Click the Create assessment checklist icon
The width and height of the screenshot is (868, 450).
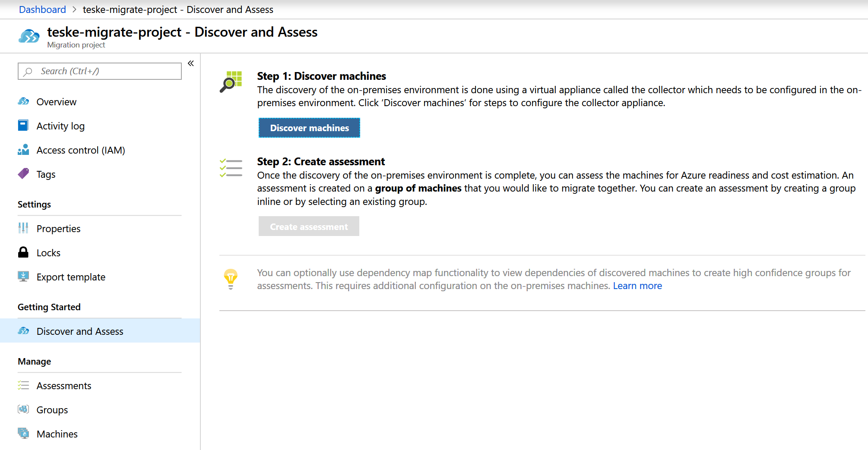[231, 168]
